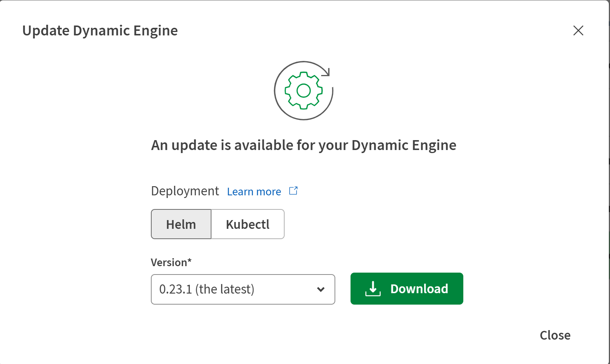
Task: Click the "0.23.1 (the latest)" version value
Action: [x=207, y=289]
